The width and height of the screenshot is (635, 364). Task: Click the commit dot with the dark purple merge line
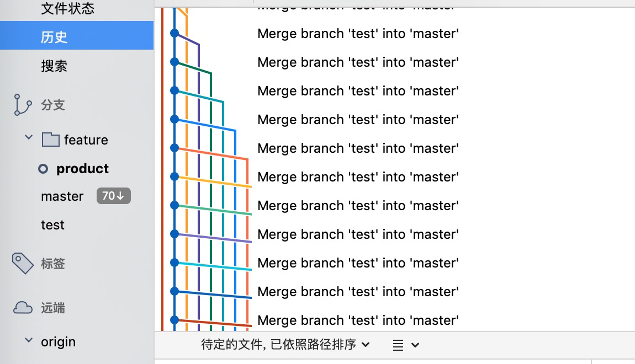(174, 33)
